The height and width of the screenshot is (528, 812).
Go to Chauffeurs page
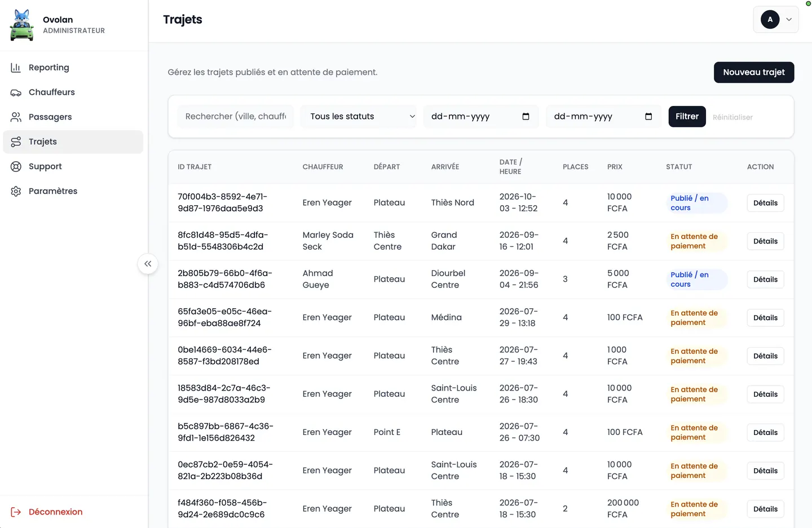point(73,92)
